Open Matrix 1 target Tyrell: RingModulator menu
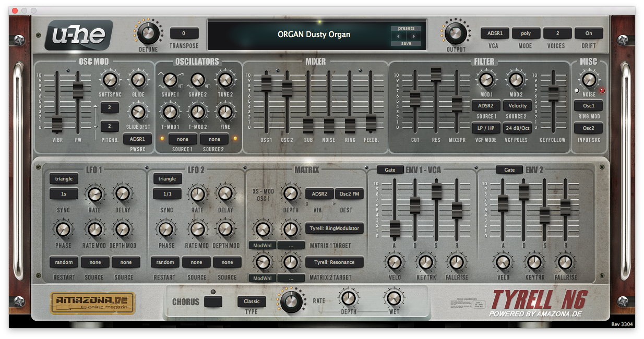 point(334,228)
